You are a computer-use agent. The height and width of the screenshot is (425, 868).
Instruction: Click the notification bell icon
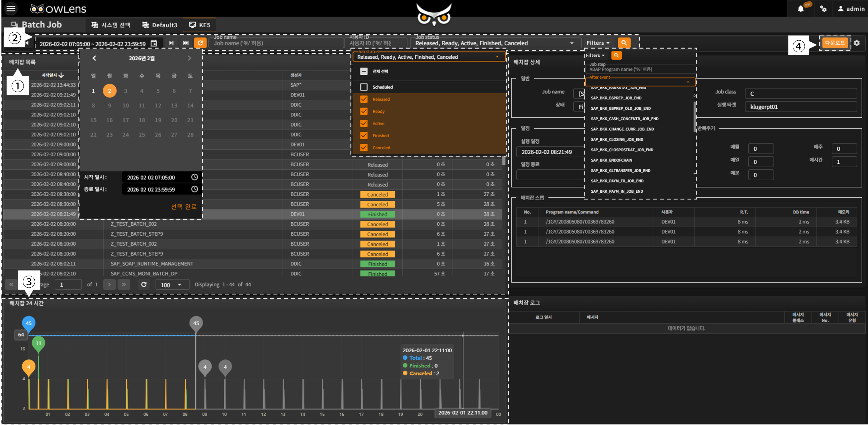[x=801, y=9]
